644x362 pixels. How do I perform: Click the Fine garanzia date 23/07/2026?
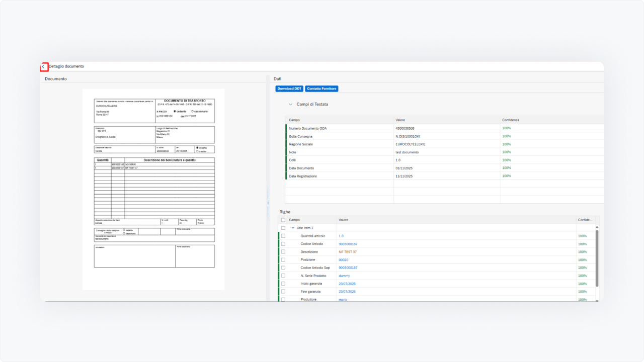(347, 292)
